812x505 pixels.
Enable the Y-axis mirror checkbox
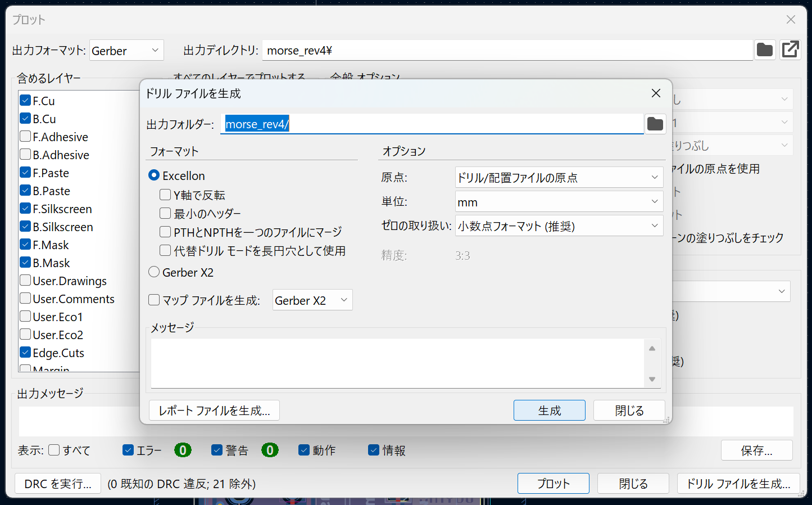165,195
